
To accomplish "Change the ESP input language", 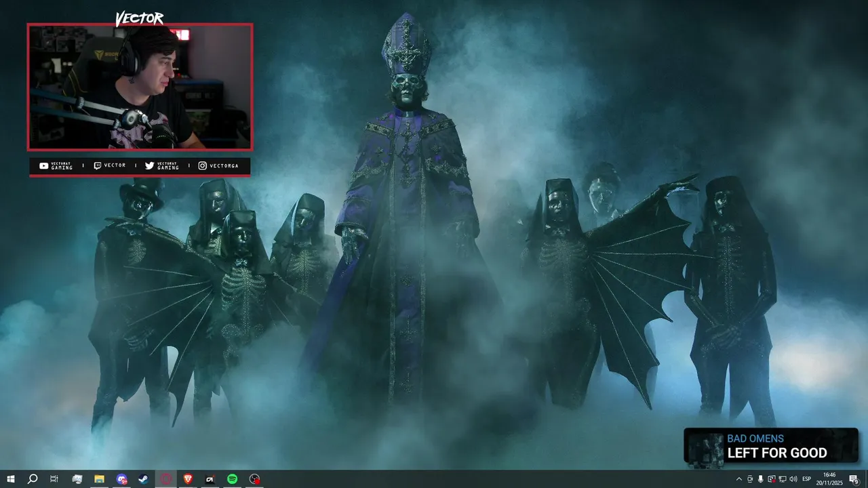I will [807, 479].
